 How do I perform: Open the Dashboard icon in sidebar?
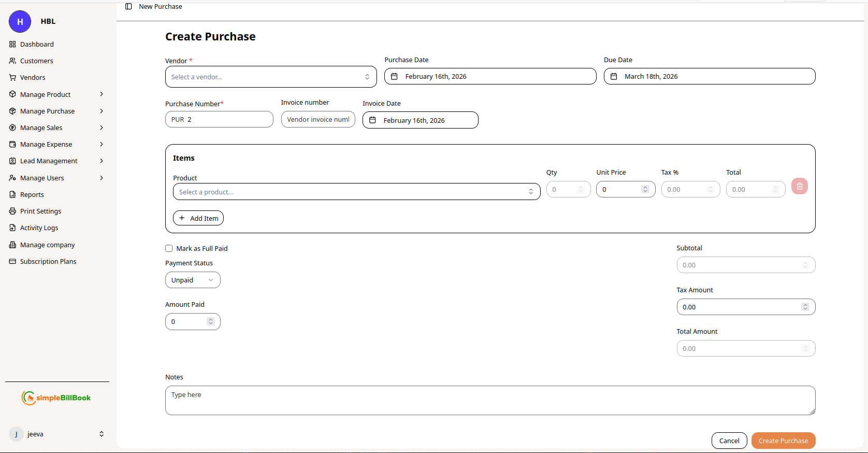tap(13, 44)
